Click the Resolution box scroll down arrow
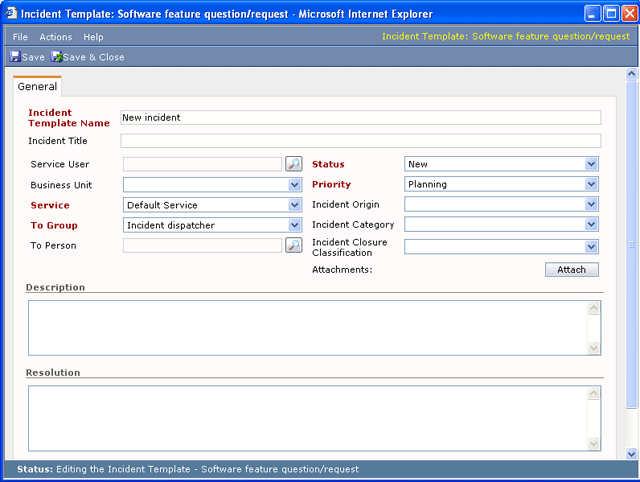 (593, 444)
